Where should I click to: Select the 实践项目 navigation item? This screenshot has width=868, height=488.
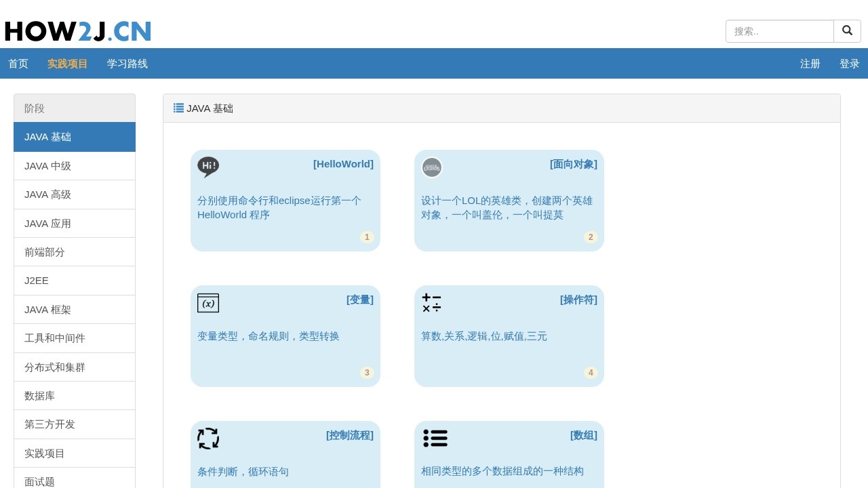pyautogui.click(x=67, y=63)
